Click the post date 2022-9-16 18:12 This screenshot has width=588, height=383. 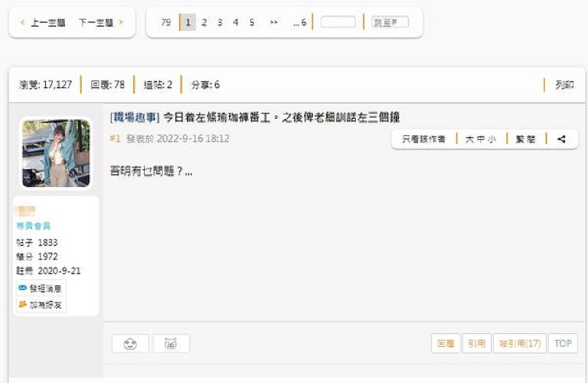coord(192,139)
